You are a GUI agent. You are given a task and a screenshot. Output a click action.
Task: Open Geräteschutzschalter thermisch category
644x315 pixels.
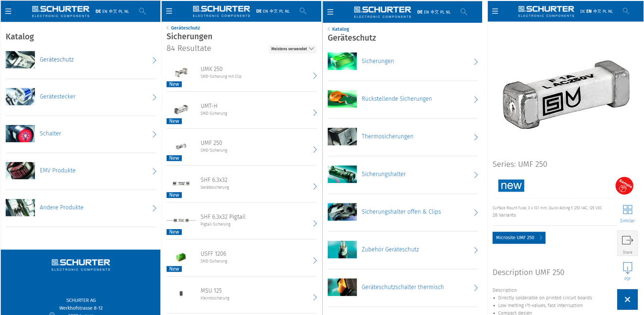point(402,287)
